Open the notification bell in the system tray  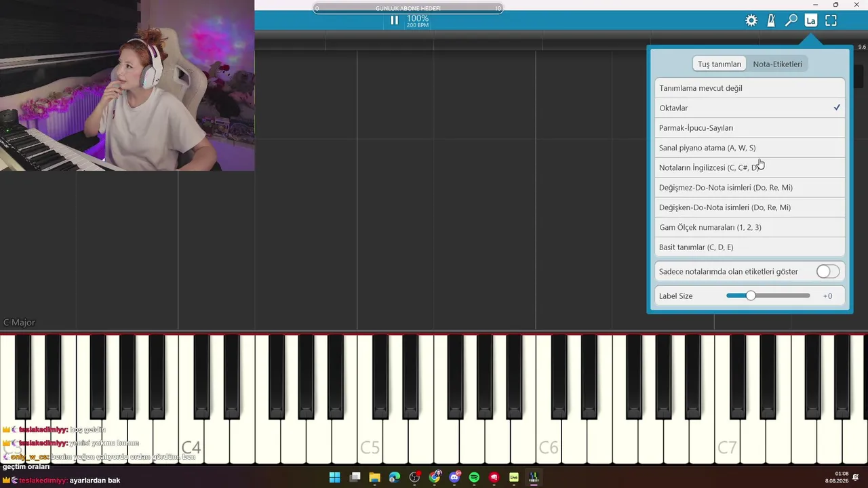point(856,477)
